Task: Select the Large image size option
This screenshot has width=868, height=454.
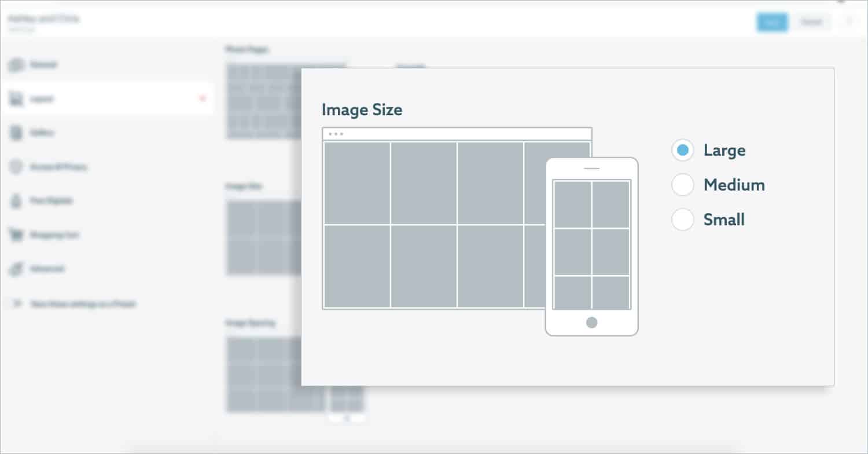Action: point(683,150)
